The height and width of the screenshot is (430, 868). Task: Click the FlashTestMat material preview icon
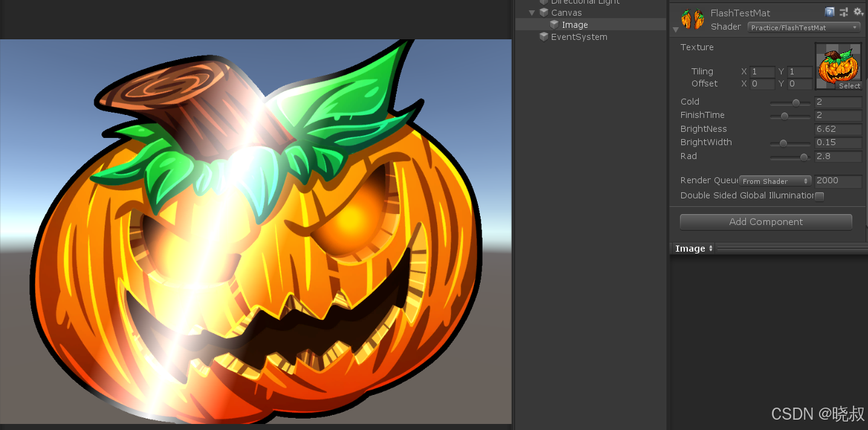pos(693,19)
